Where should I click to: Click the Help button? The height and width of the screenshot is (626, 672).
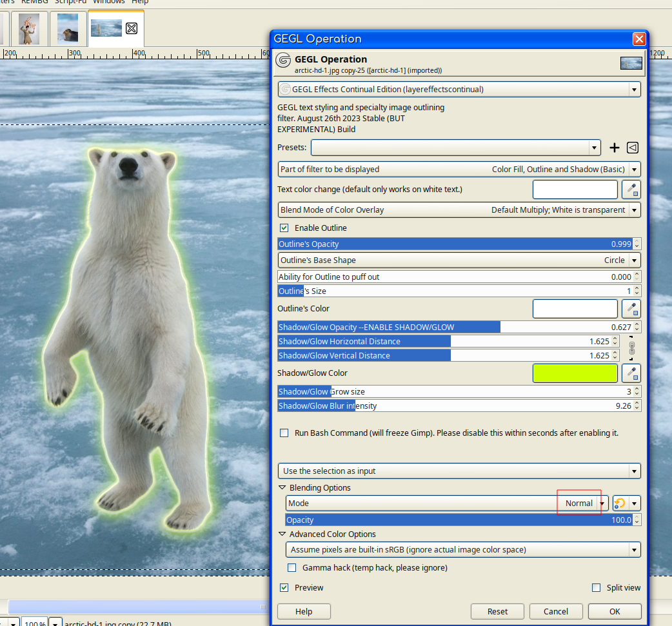coord(304,611)
